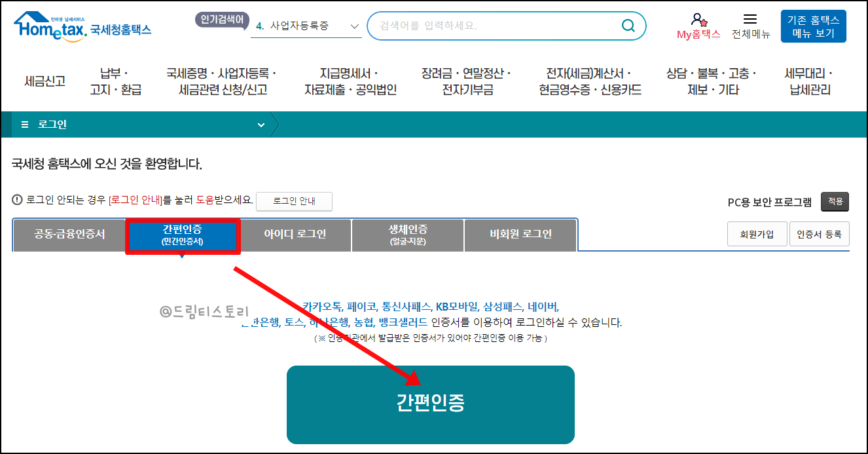The height and width of the screenshot is (454, 868).
Task: Click the 인기검색어 badge next to search
Action: pos(223,20)
